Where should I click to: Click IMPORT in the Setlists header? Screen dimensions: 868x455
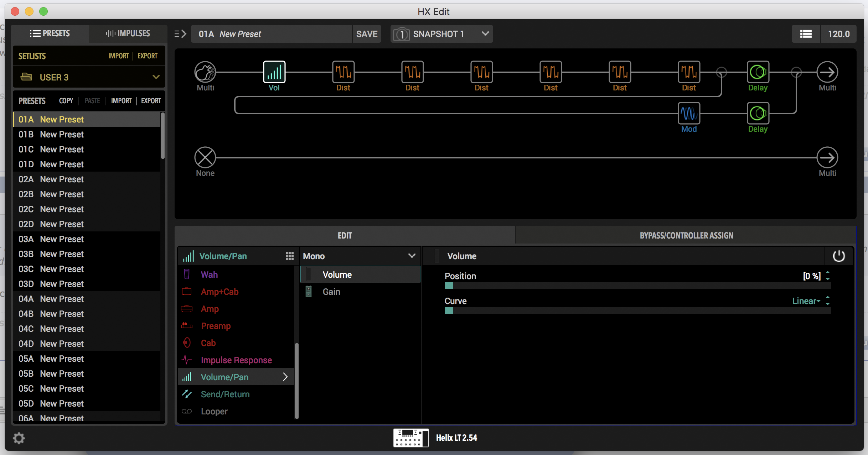point(118,56)
